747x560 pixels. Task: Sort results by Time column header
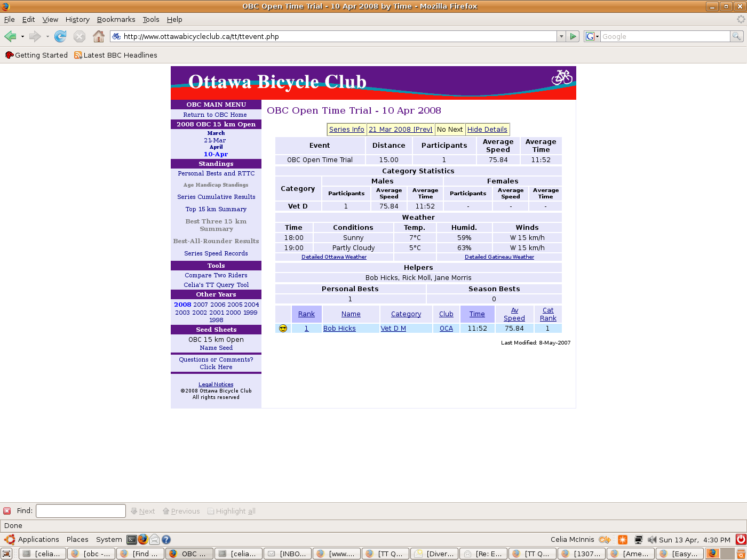[x=477, y=314]
